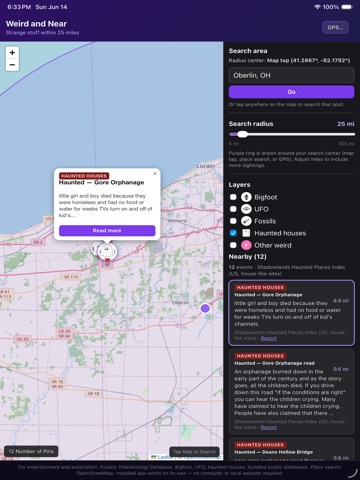Click the 25 mi radius value
The width and height of the screenshot is (360, 480).
coord(345,124)
